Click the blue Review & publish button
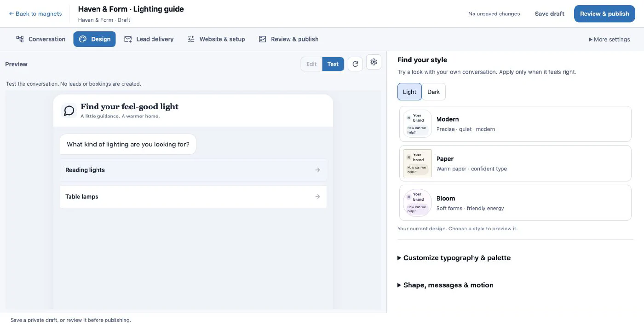 [604, 14]
